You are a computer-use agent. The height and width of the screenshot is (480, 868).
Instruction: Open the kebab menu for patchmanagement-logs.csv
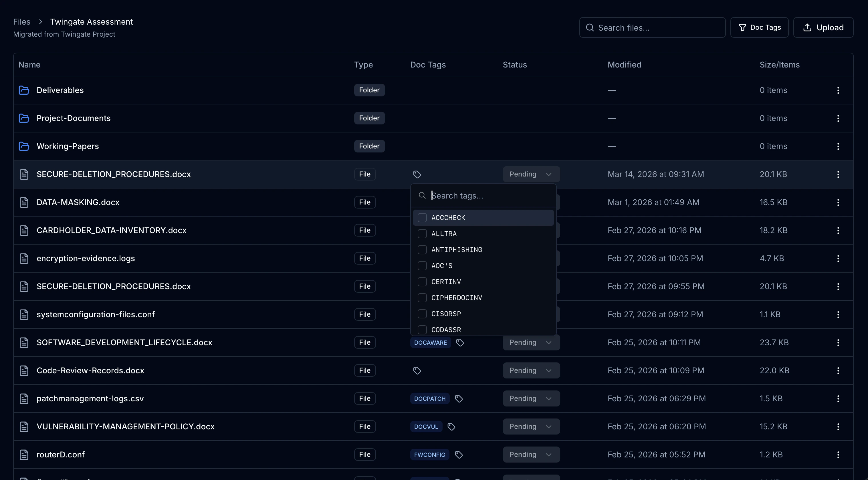[x=838, y=398]
